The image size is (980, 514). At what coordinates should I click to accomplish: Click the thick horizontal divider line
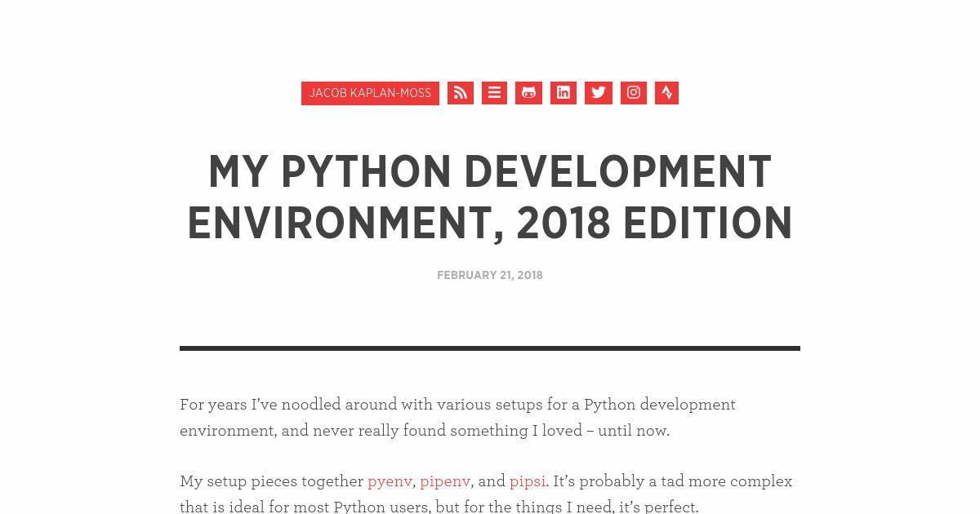[490, 348]
